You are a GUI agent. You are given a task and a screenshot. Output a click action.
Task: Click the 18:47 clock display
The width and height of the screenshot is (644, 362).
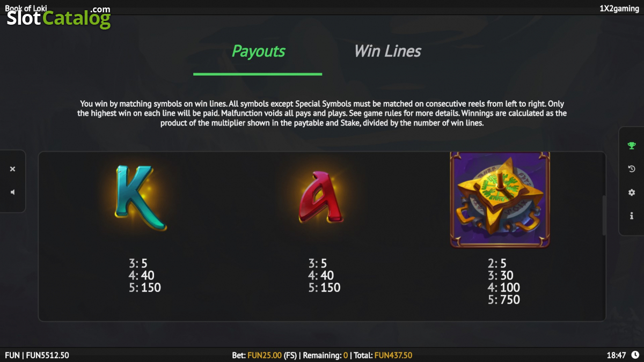pyautogui.click(x=617, y=355)
